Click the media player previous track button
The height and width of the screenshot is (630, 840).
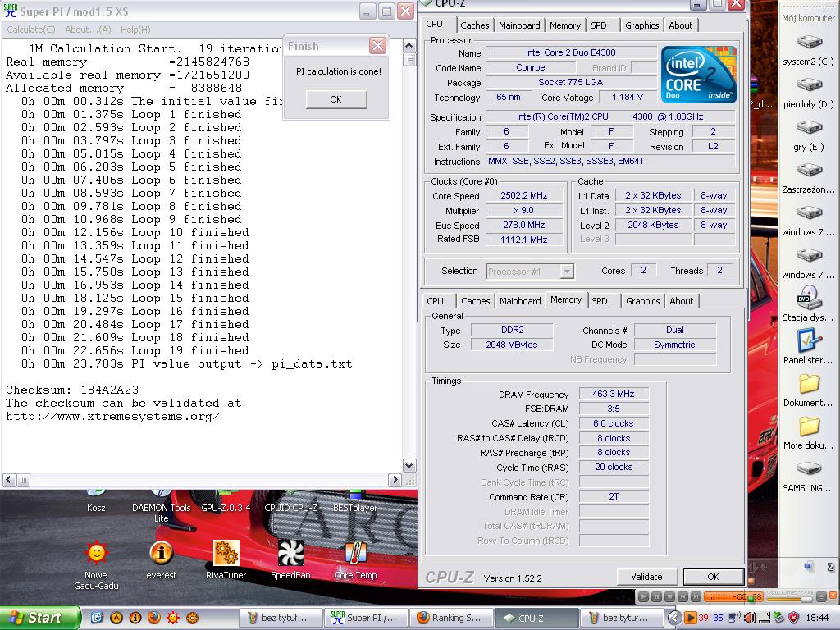tap(682, 596)
